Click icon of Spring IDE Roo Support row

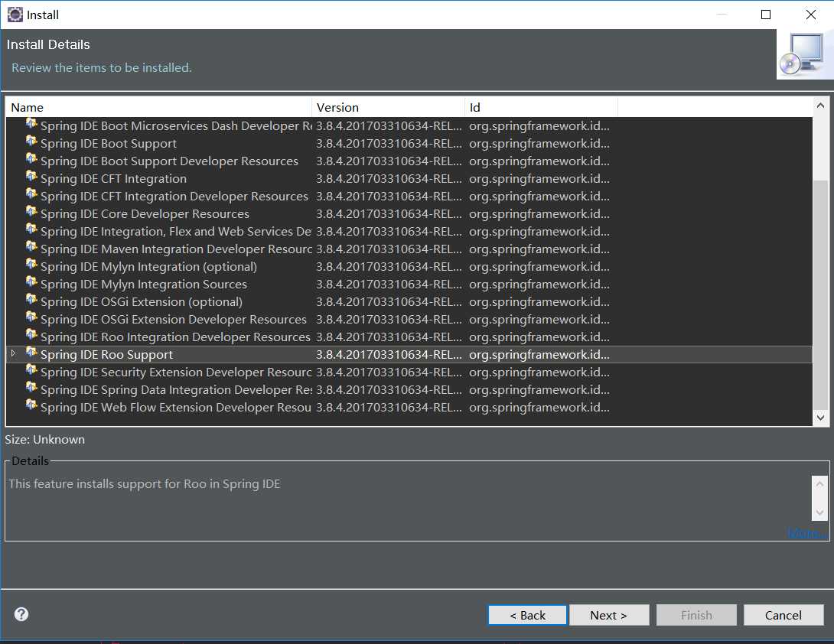tap(31, 353)
